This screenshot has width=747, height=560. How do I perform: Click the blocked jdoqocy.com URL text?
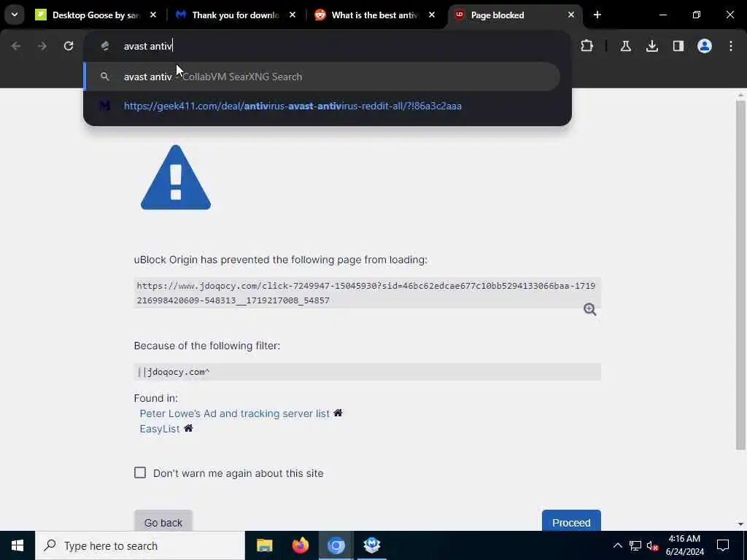366,293
